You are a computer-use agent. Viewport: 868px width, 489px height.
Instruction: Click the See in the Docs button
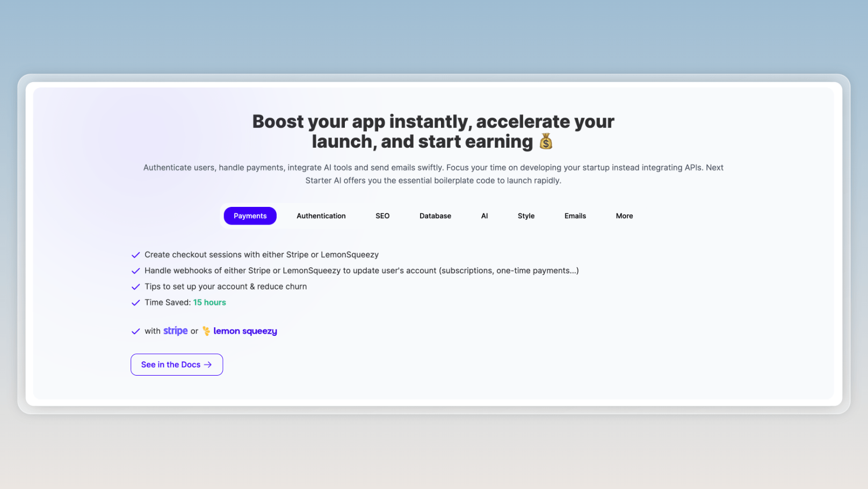point(177,364)
